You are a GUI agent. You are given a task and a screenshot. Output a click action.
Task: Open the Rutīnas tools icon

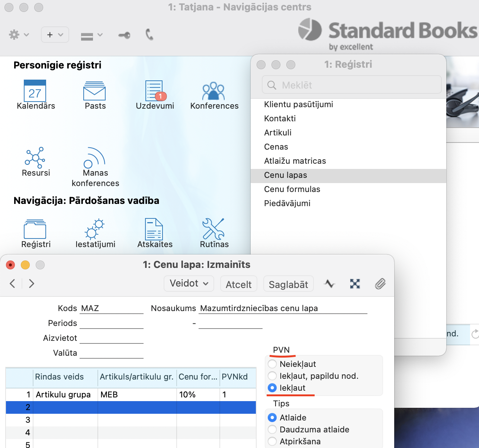click(x=213, y=229)
